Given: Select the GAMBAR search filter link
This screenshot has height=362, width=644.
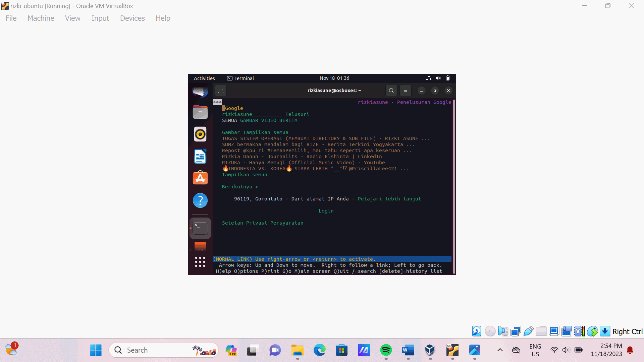Looking at the screenshot, I should click(249, 120).
